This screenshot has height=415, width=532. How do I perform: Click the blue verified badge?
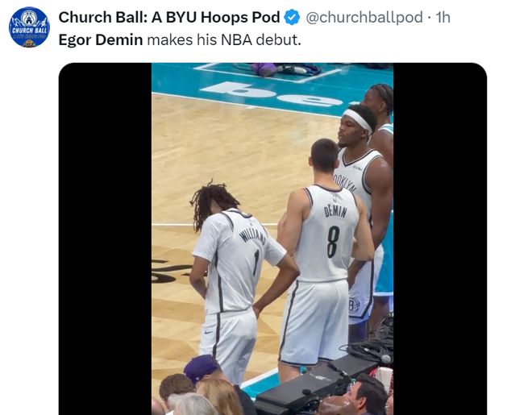(292, 17)
